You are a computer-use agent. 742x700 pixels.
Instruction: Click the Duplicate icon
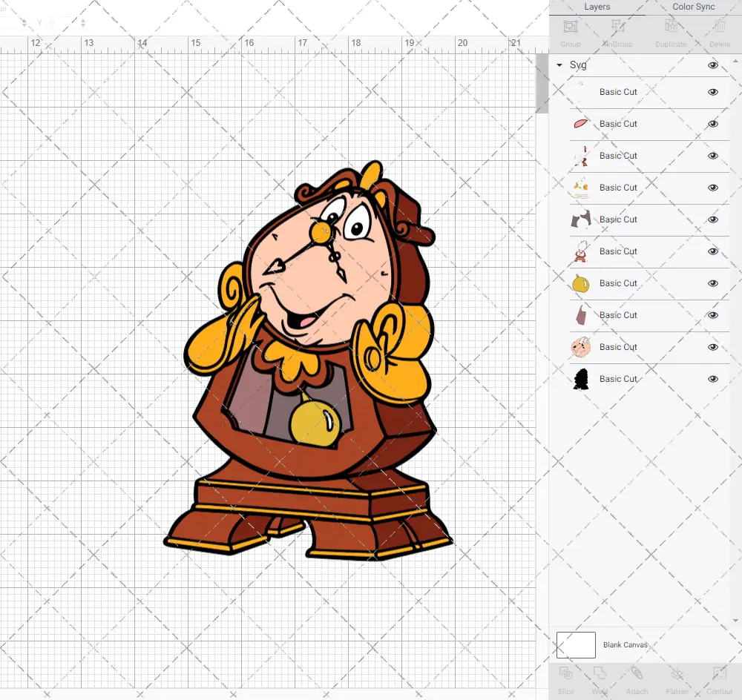[x=671, y=27]
